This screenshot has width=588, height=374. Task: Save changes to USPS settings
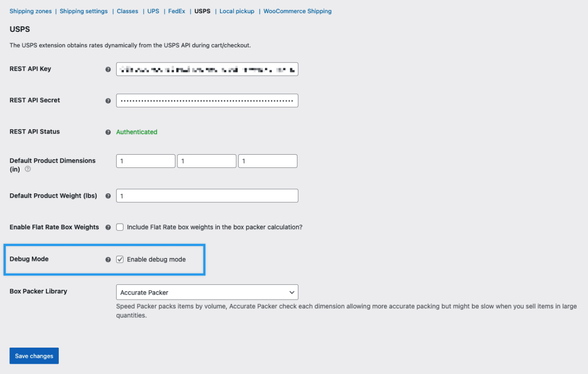click(x=34, y=356)
